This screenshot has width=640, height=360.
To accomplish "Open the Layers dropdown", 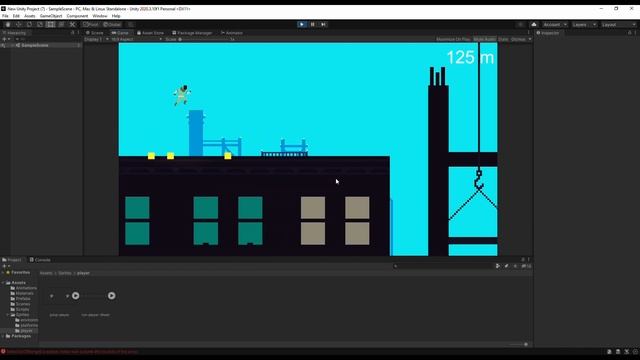I will 584,24.
